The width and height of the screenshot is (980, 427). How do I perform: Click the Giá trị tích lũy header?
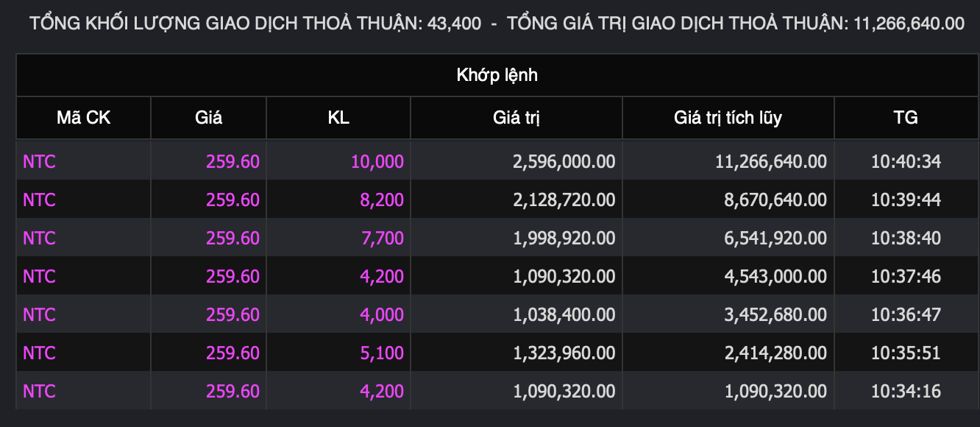pyautogui.click(x=728, y=118)
